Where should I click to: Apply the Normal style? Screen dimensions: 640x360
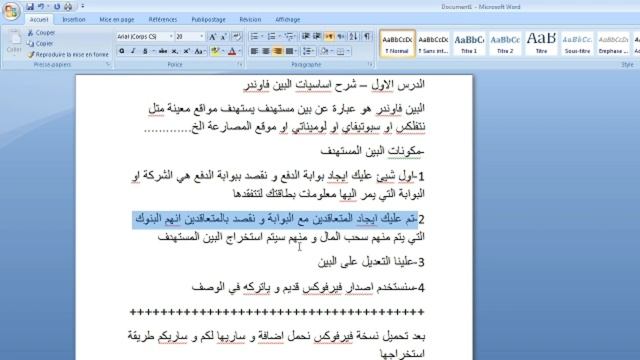tap(397, 43)
